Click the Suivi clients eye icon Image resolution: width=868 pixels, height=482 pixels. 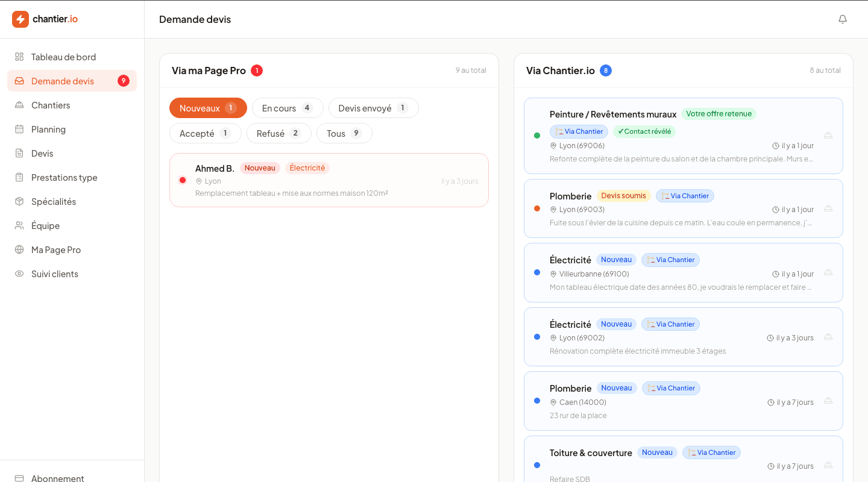[x=19, y=274]
